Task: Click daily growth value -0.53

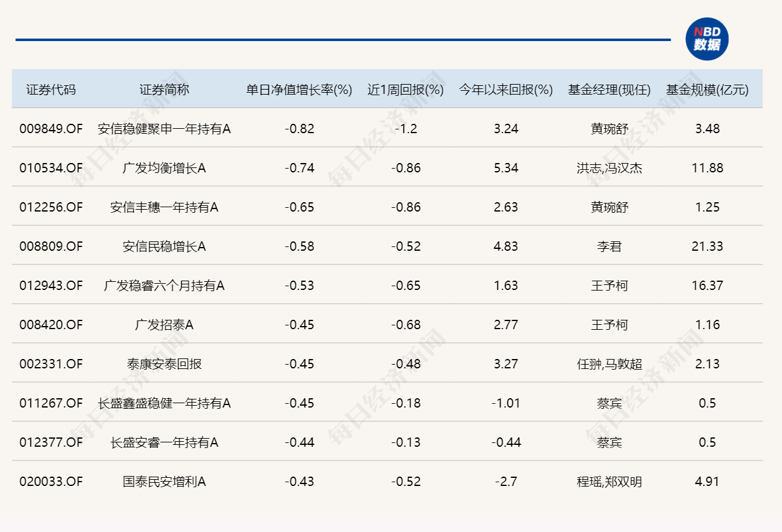Action: pos(299,286)
